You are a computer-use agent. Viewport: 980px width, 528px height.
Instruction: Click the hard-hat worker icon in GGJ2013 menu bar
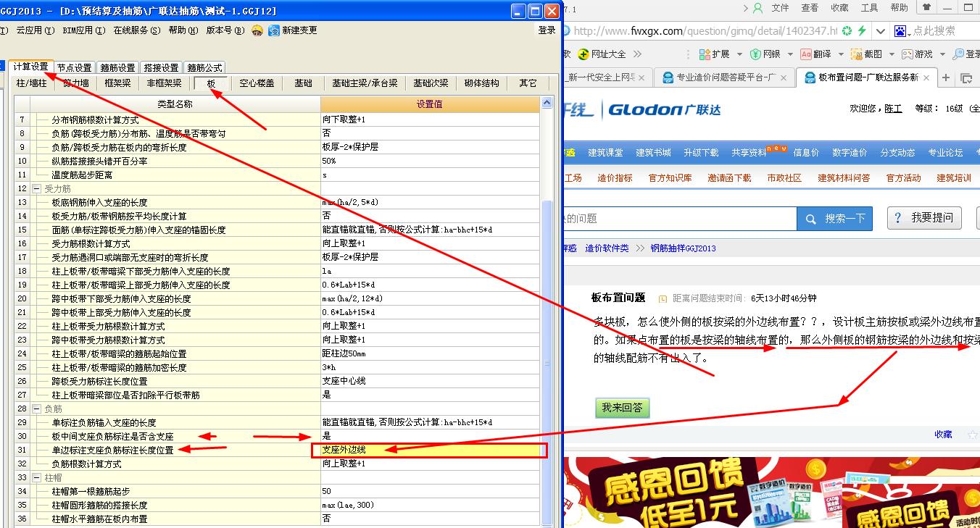257,30
